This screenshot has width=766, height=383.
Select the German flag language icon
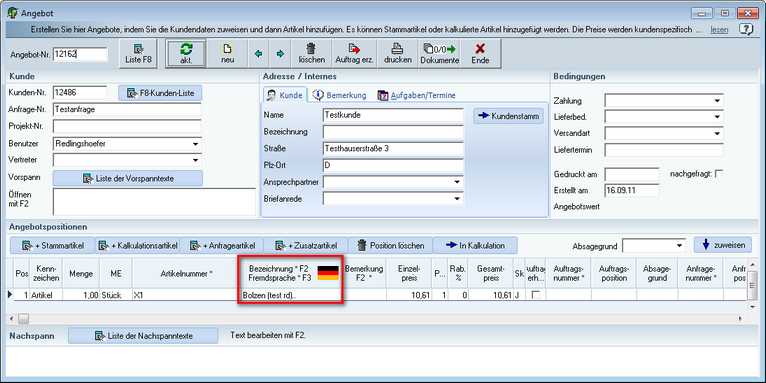click(328, 273)
